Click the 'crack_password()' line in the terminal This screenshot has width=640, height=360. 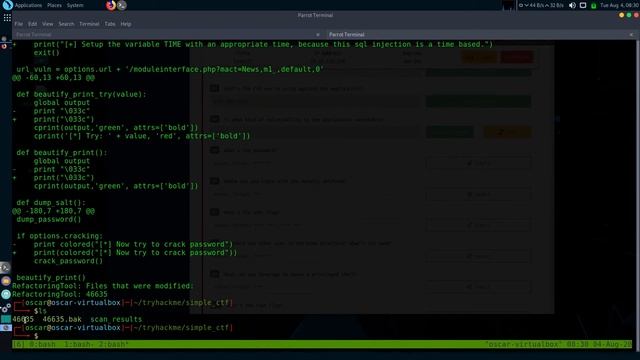[68, 261]
